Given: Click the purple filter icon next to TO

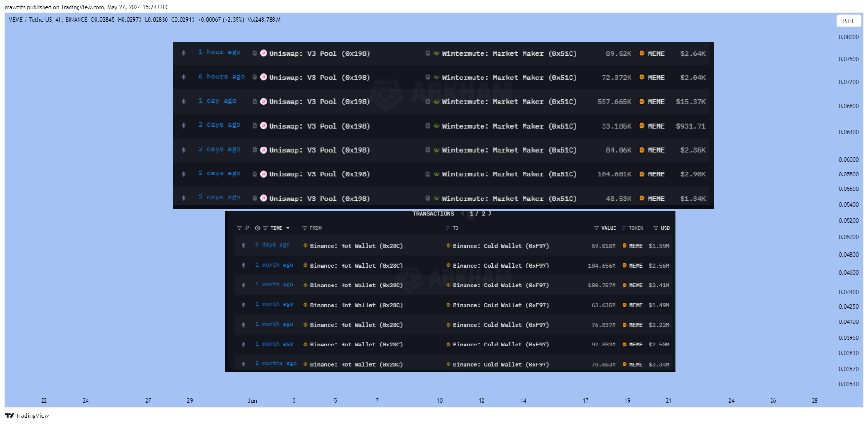Looking at the screenshot, I should coord(447,228).
